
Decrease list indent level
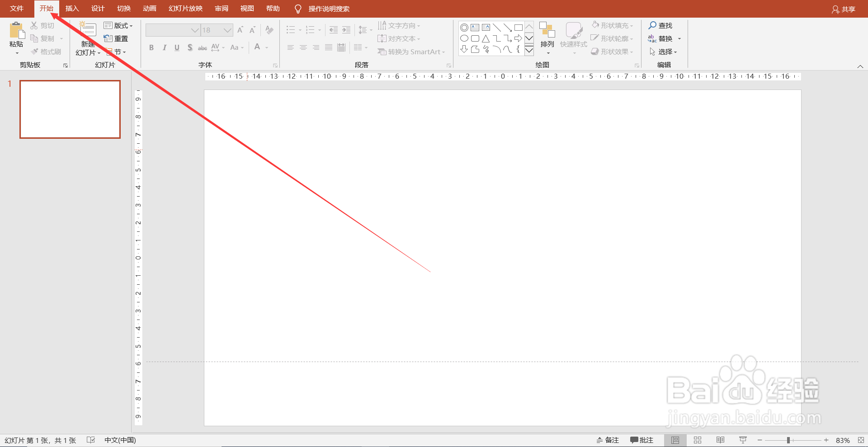tap(333, 30)
